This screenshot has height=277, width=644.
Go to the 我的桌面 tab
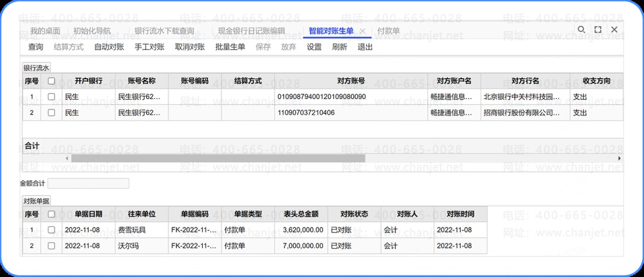45,31
